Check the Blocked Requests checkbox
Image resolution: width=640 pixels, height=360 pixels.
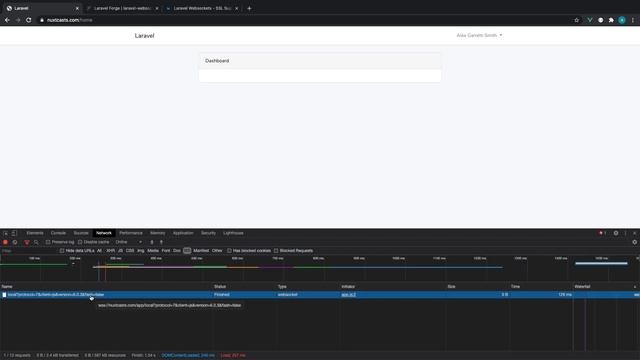[276, 251]
